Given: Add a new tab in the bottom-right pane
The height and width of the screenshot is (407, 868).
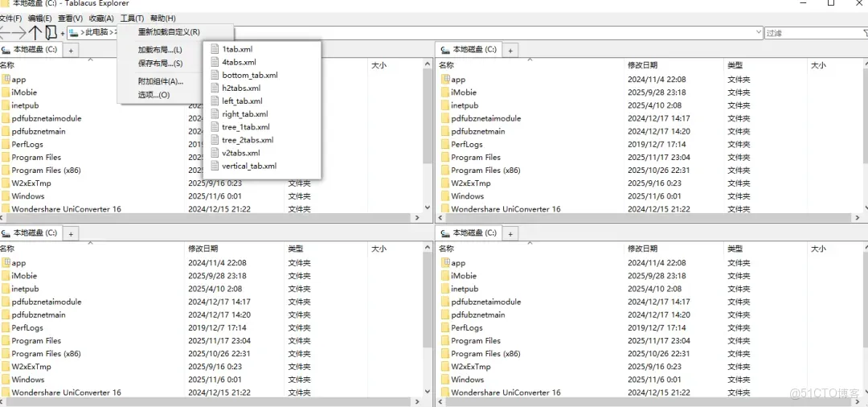Looking at the screenshot, I should pos(510,234).
